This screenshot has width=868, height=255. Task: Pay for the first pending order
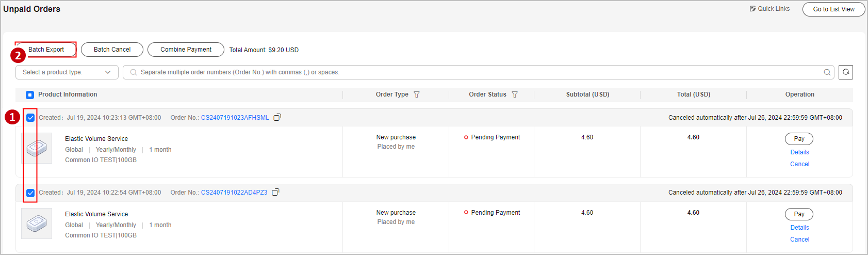(799, 139)
